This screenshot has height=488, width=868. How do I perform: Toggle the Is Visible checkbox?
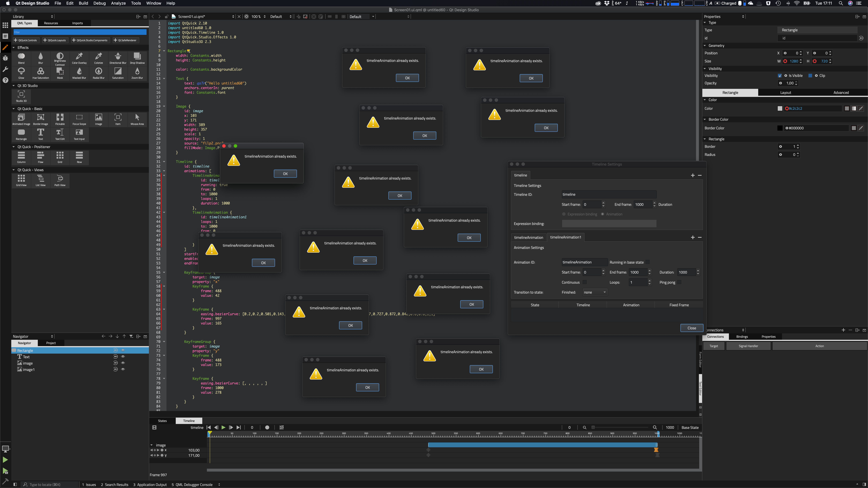(780, 75)
